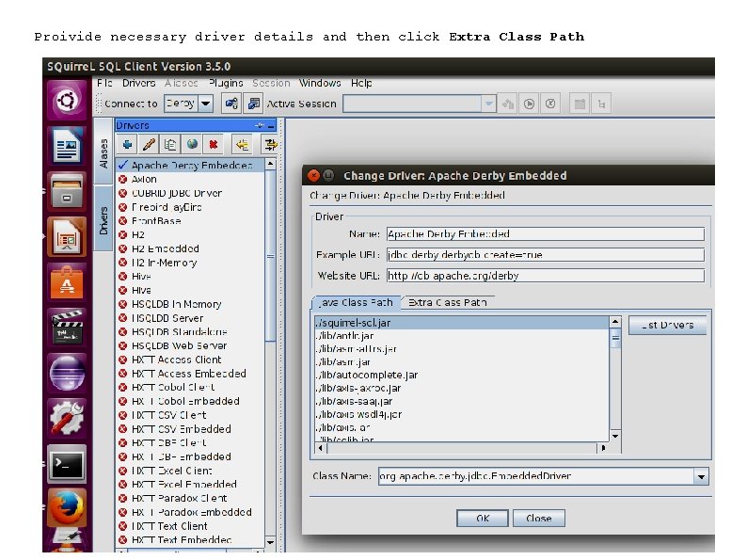Click the List Drivers button
Image resolution: width=747 pixels, height=560 pixels.
tap(667, 325)
